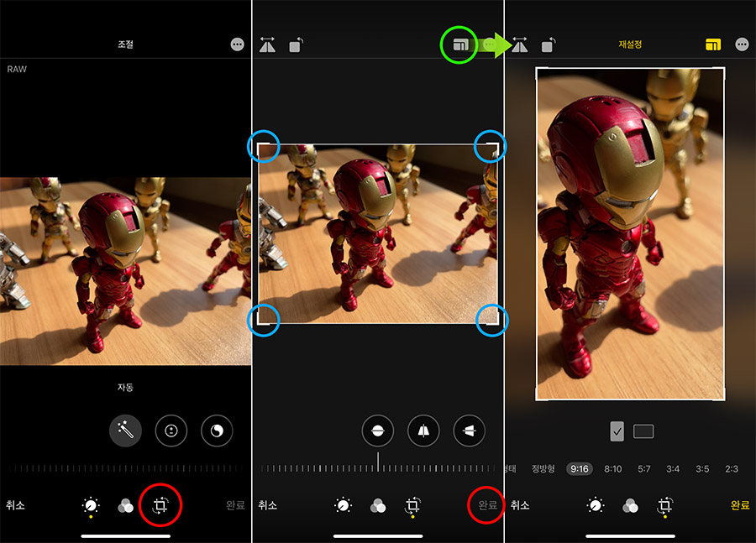Tap the yellow 완료 on the third screen

[x=740, y=505]
